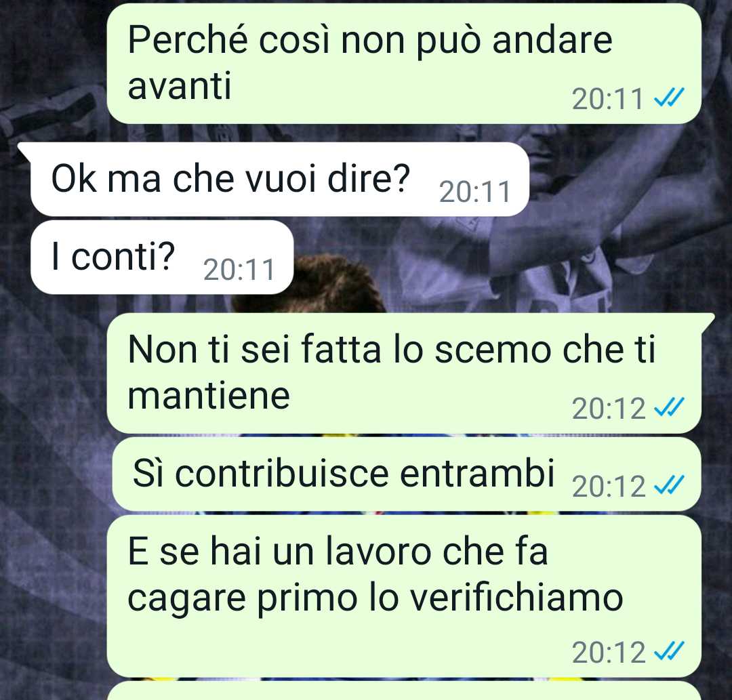This screenshot has height=700, width=732.
Task: Select the 'I conti?' message bubble
Action: (x=162, y=257)
